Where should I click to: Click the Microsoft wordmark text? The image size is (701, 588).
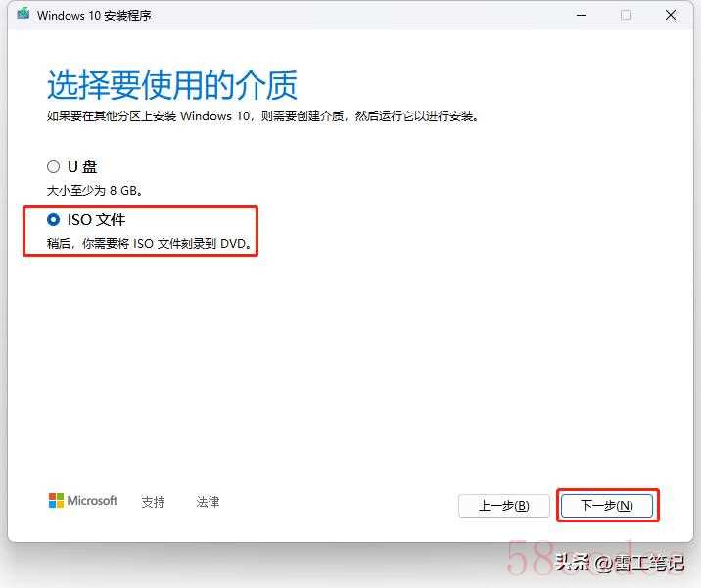pos(92,500)
